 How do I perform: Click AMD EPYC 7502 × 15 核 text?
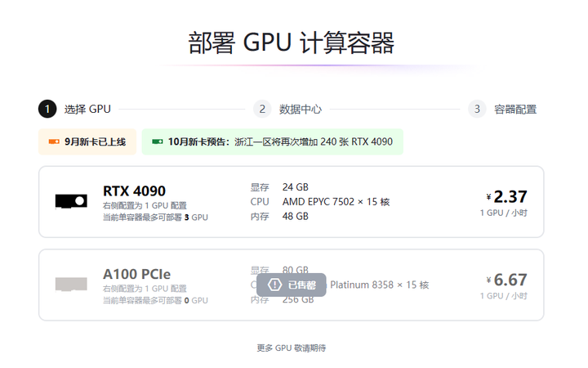pos(336,202)
